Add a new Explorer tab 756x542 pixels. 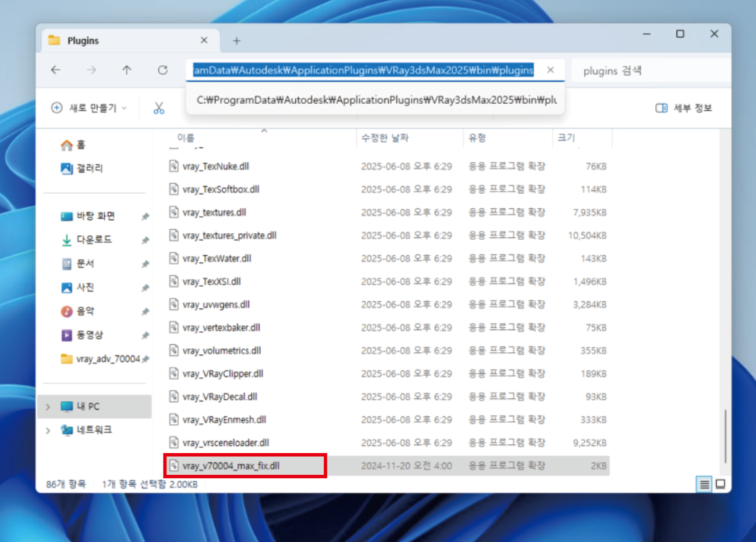point(236,41)
